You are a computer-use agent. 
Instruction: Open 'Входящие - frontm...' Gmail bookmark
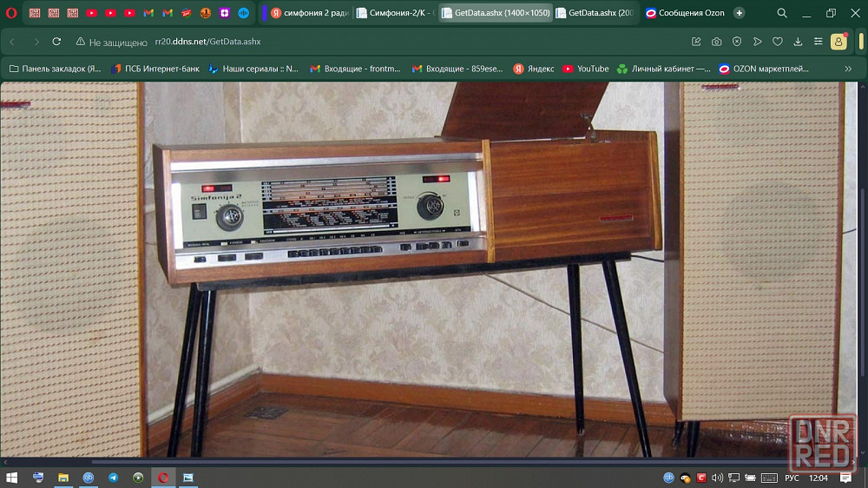355,69
